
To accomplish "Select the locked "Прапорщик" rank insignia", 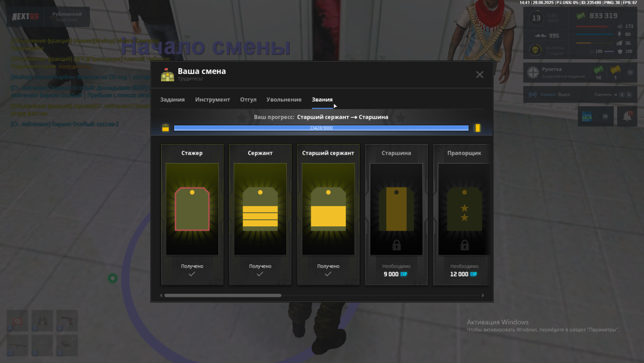I will [x=465, y=209].
